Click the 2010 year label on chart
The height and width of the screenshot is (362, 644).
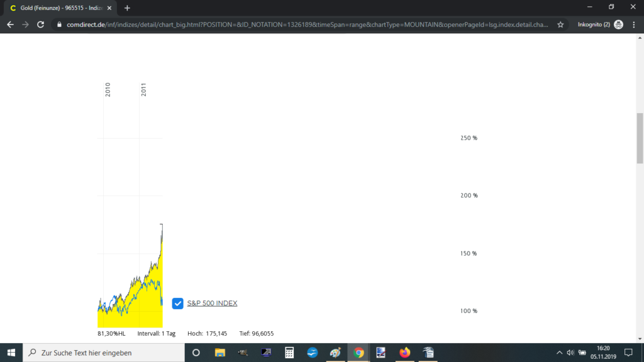(108, 89)
